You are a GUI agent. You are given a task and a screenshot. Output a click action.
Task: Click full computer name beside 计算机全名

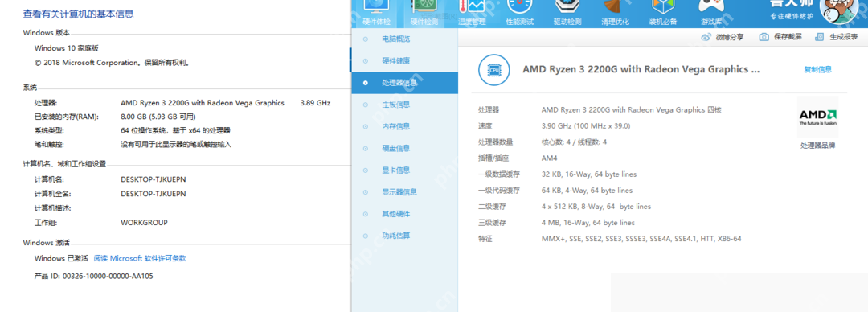click(154, 194)
